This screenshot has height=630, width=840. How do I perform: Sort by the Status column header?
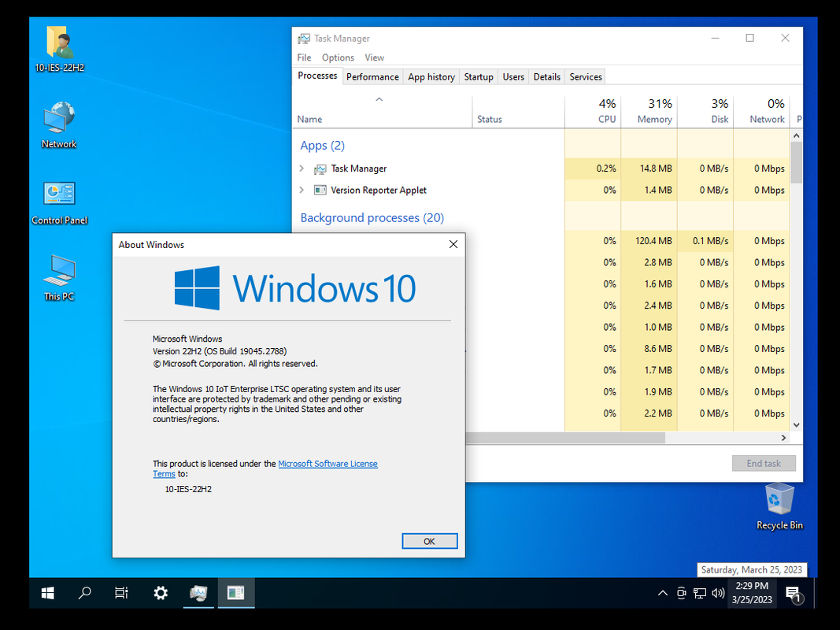pyautogui.click(x=519, y=112)
